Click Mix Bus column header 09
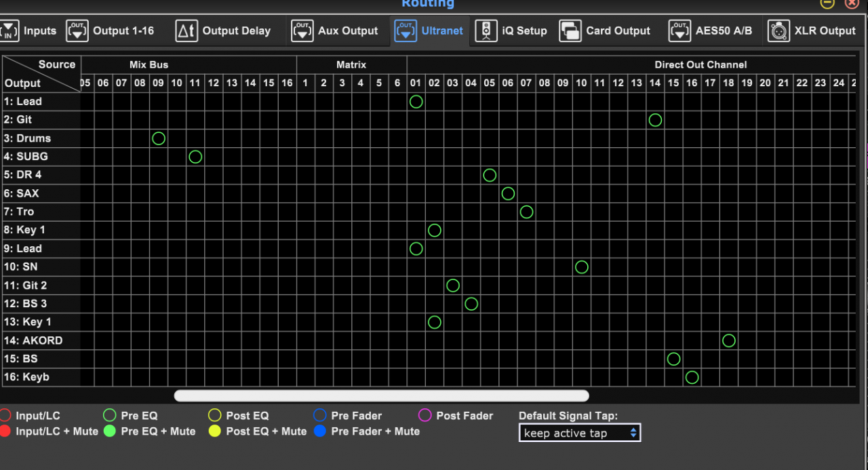The width and height of the screenshot is (868, 470). [158, 83]
